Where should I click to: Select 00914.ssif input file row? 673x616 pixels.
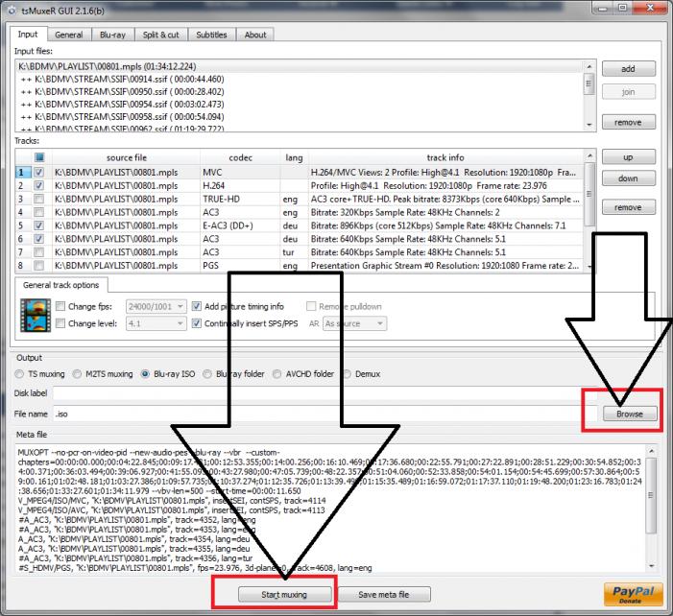point(300,79)
